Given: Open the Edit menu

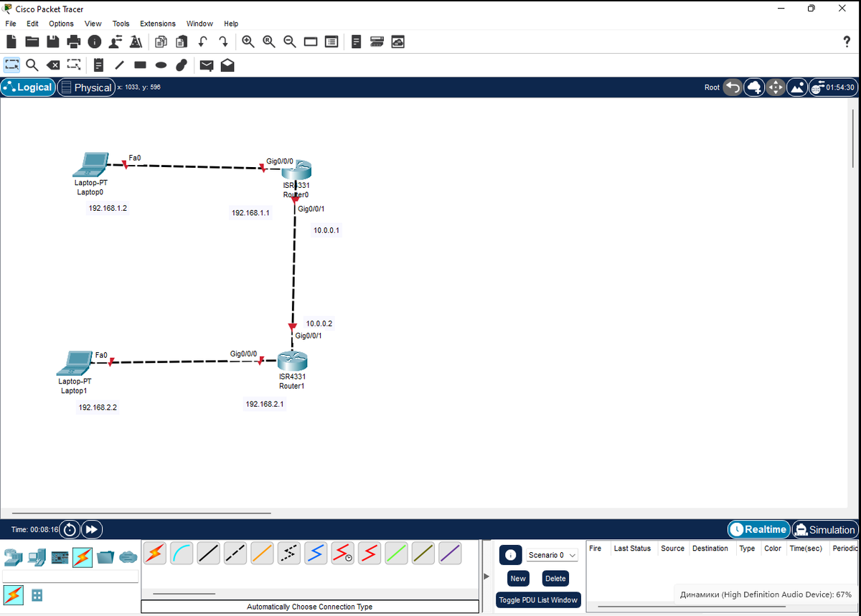Looking at the screenshot, I should click(32, 24).
